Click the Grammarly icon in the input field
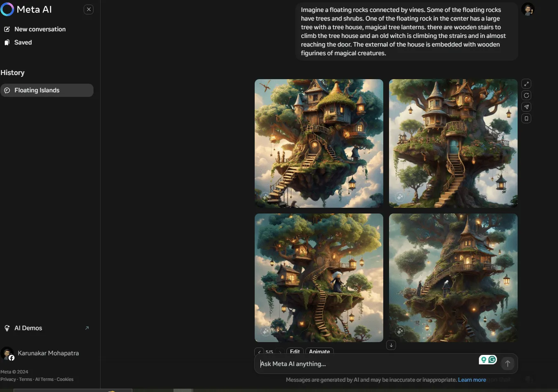558x392 pixels. pyautogui.click(x=492, y=359)
